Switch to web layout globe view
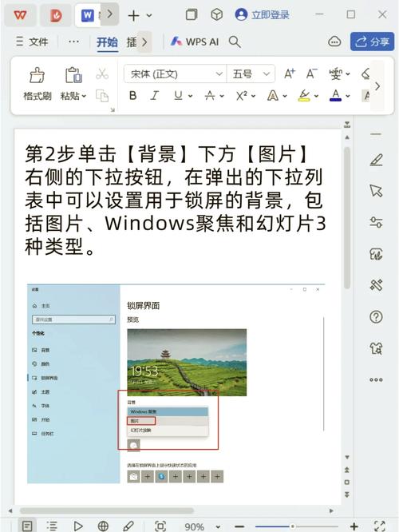The width and height of the screenshot is (399, 532). pyautogui.click(x=103, y=526)
